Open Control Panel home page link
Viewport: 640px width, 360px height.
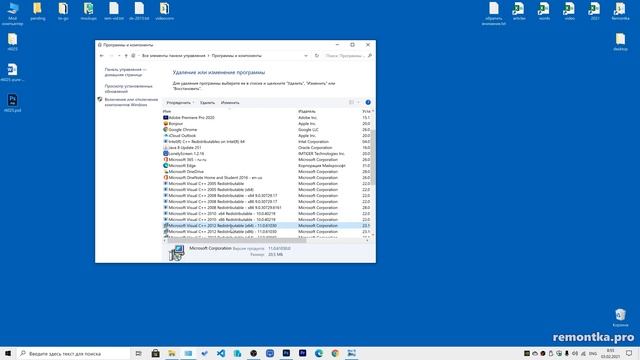pyautogui.click(x=125, y=72)
